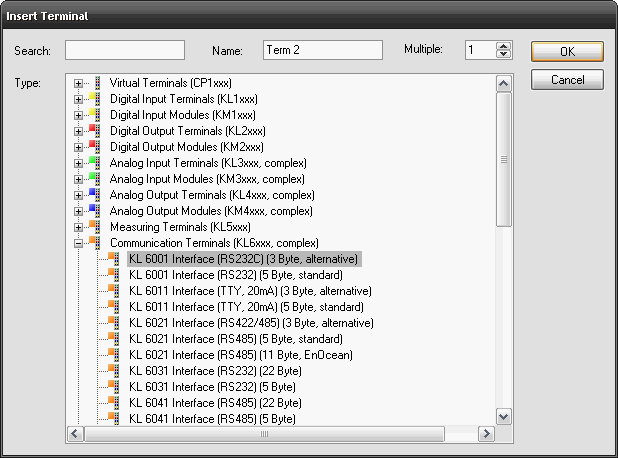Increase the Multiple count with up arrow
This screenshot has height=458, width=618.
tap(503, 46)
